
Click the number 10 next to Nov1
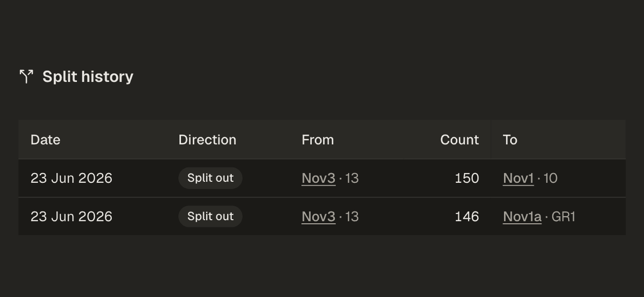(550, 178)
